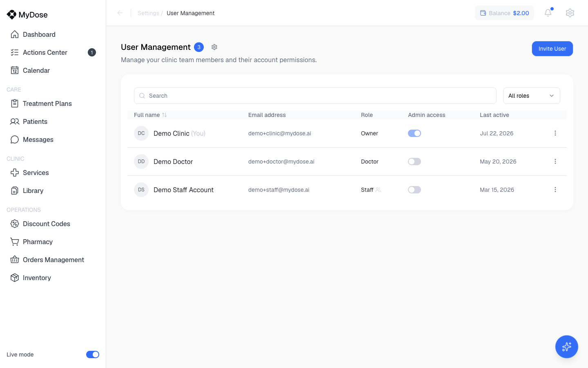Viewport: 588px width, 368px height.
Task: Enable admin access for Demo Staff Account
Action: [x=414, y=190]
